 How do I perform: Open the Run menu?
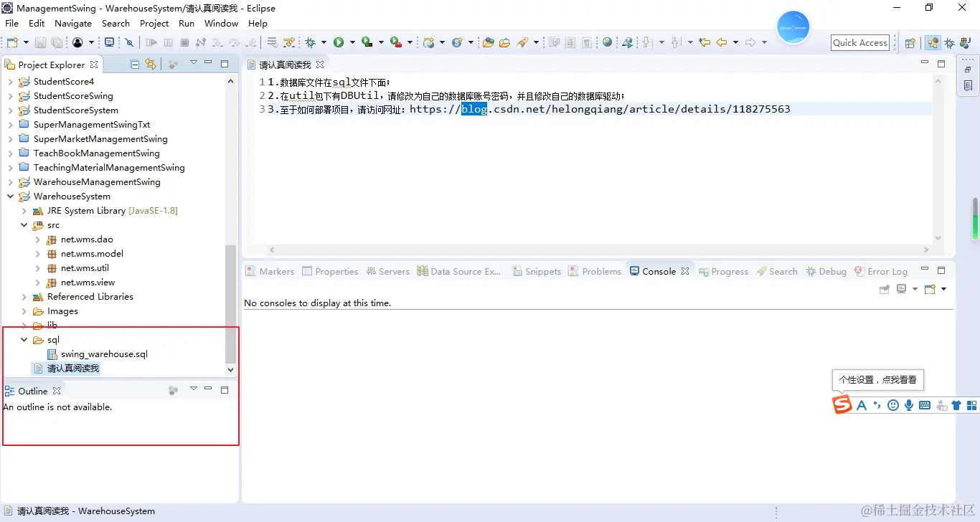point(187,23)
